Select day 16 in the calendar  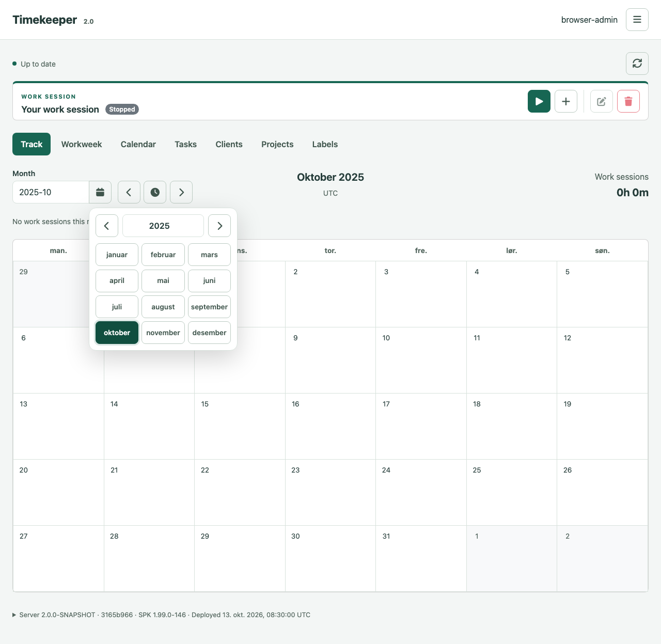coord(330,426)
